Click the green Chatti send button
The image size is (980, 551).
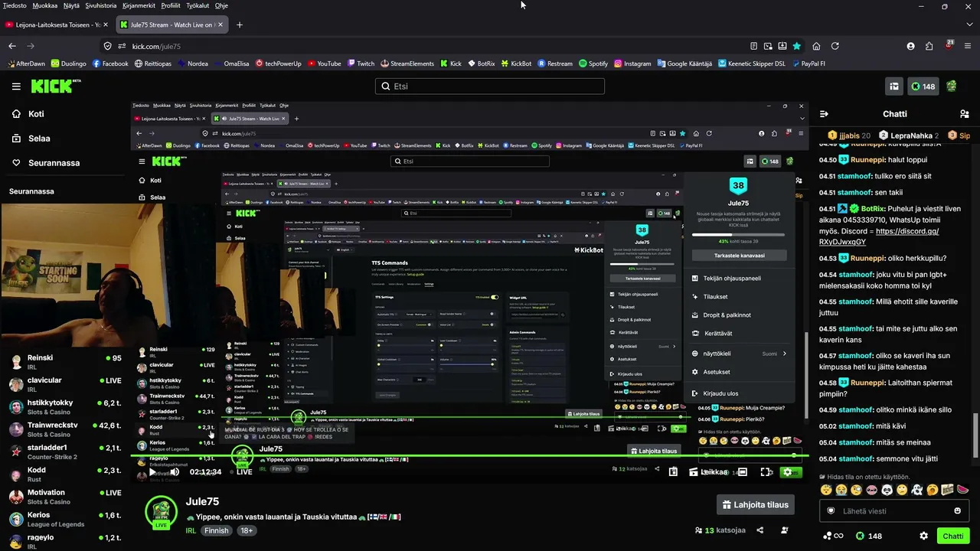pos(953,536)
